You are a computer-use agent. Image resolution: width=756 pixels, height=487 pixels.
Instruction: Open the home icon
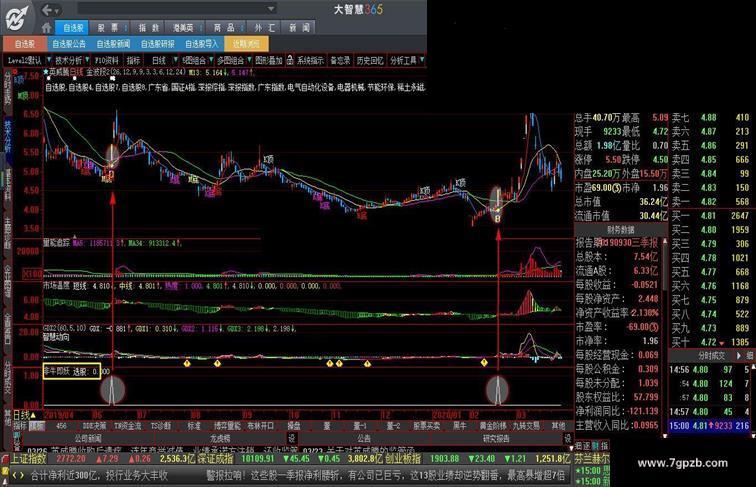(47, 28)
